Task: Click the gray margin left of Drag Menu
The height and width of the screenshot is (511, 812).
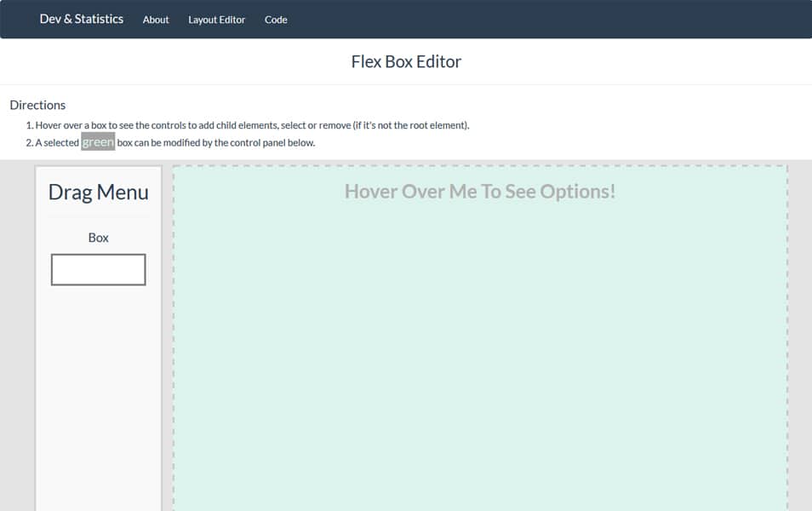Action: point(17,341)
